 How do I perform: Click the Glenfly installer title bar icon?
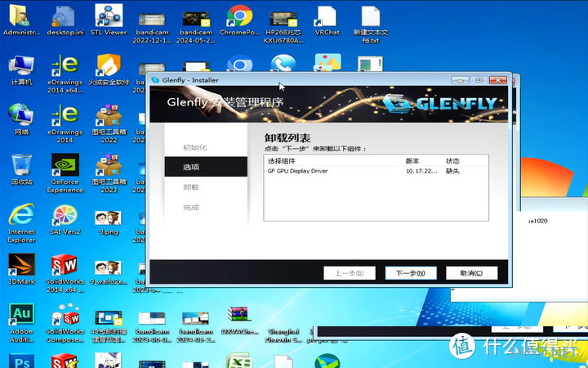click(154, 80)
